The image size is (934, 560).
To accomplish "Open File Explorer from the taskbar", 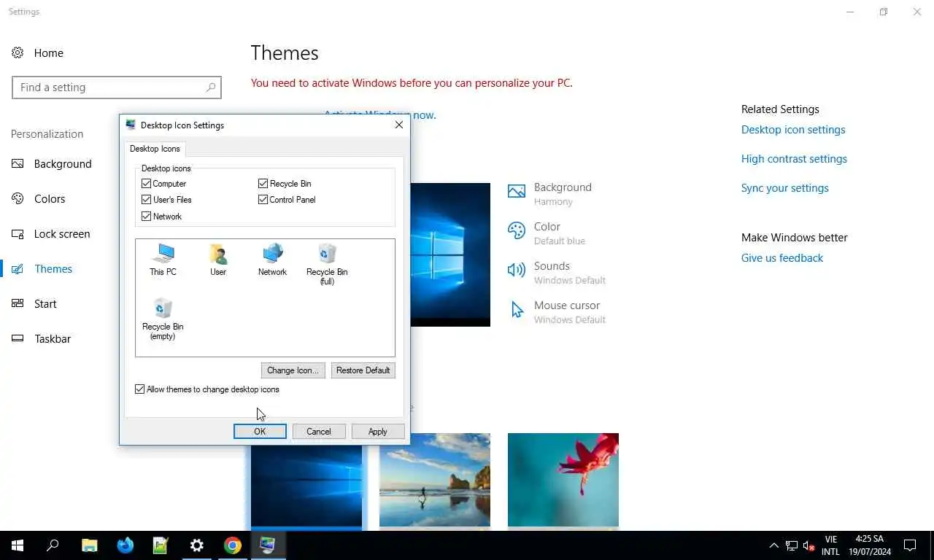I will pos(89,545).
